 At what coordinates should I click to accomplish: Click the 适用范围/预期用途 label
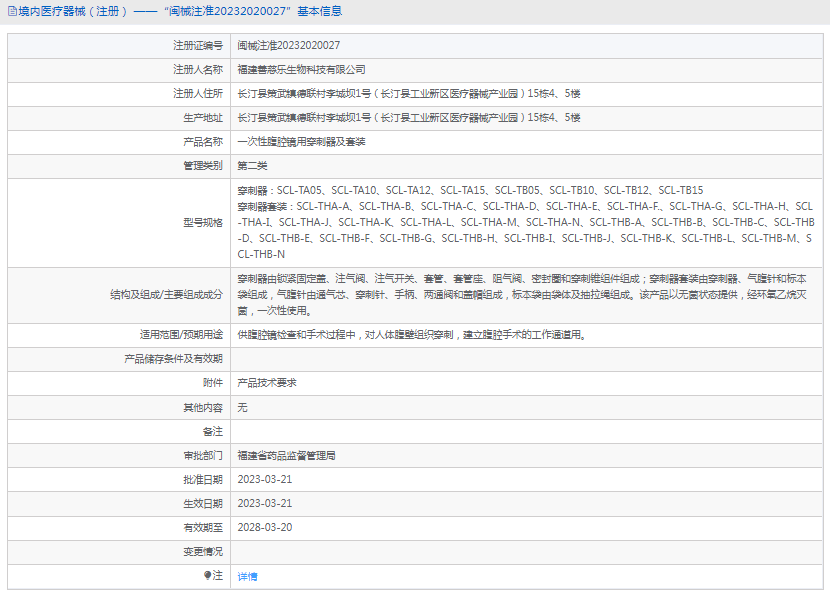[182, 335]
